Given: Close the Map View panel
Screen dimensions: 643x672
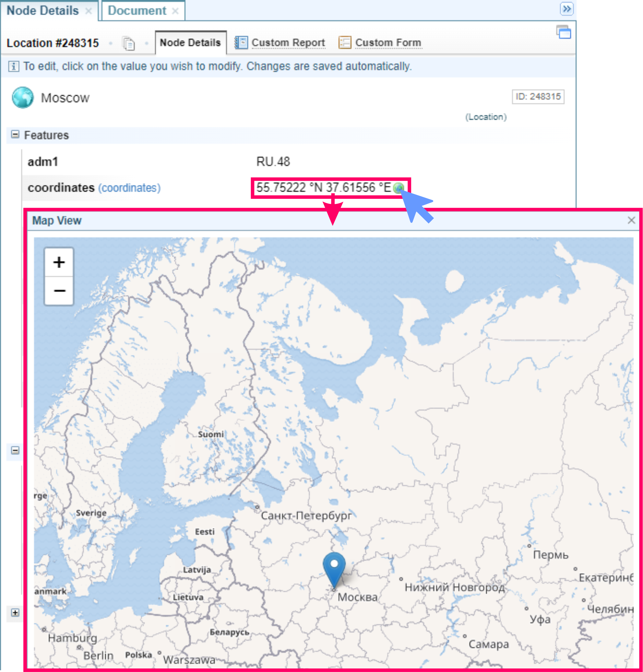Looking at the screenshot, I should (631, 220).
